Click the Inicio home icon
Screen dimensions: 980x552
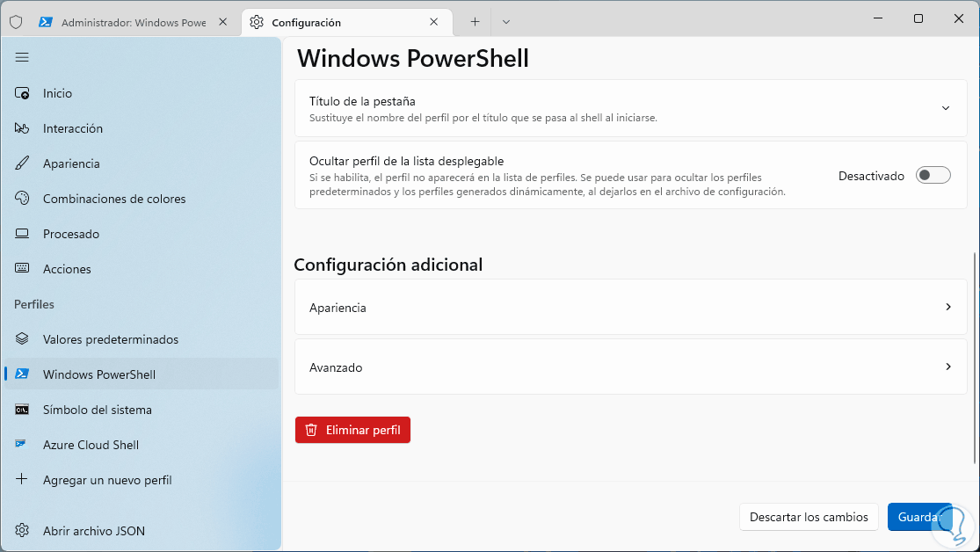[x=23, y=93]
